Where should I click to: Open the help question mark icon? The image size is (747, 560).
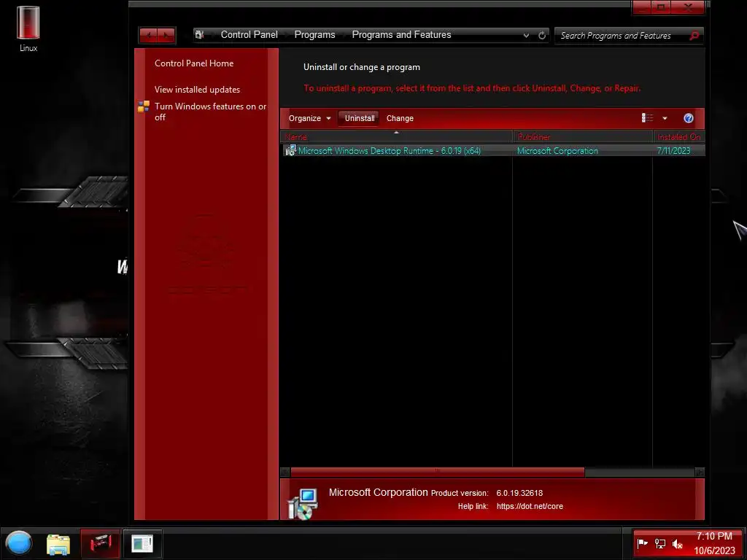688,119
